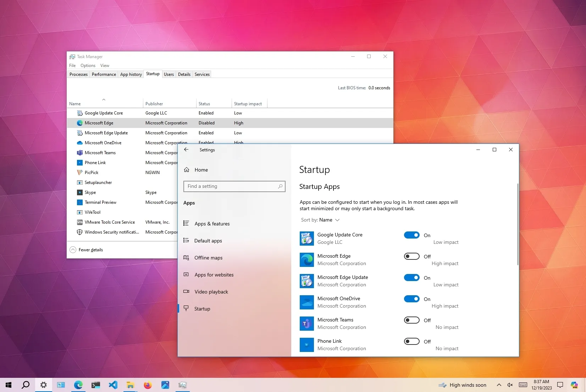The image size is (586, 392).
Task: Switch to Performance tab
Action: pos(104,74)
